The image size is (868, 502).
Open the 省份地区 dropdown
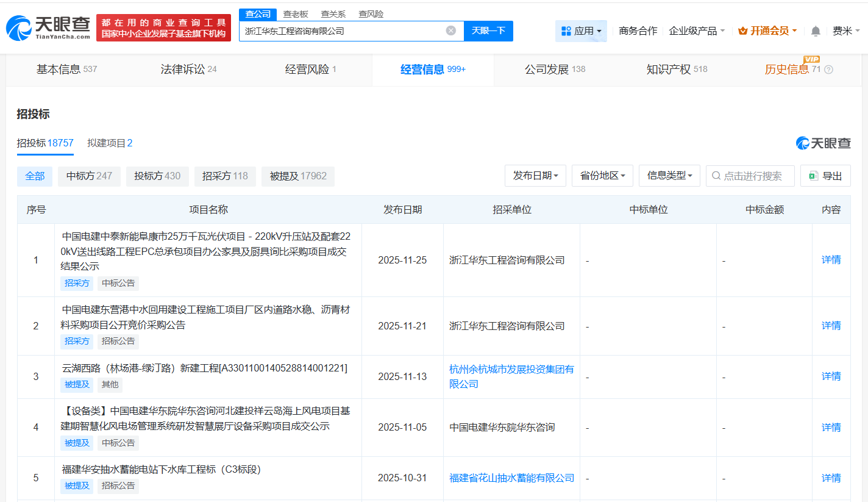(x=602, y=175)
